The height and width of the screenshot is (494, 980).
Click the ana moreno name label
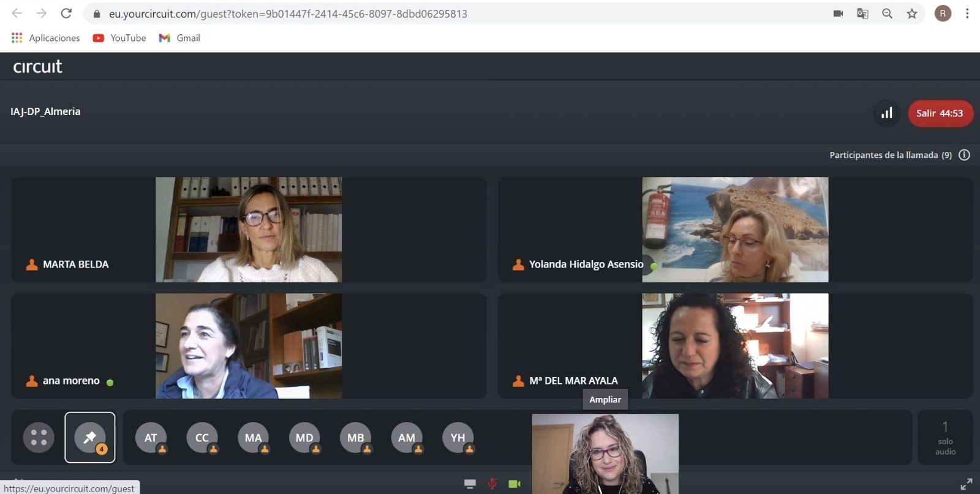click(71, 381)
